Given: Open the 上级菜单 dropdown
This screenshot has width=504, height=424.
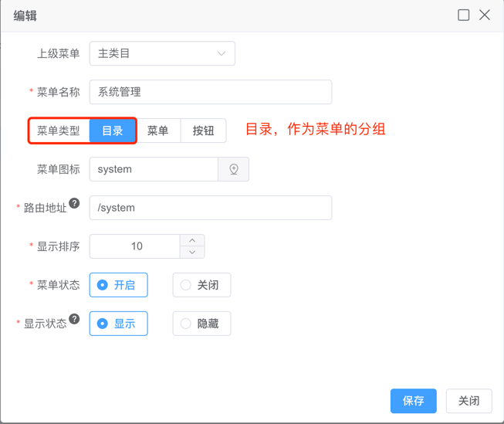Looking at the screenshot, I should 162,53.
